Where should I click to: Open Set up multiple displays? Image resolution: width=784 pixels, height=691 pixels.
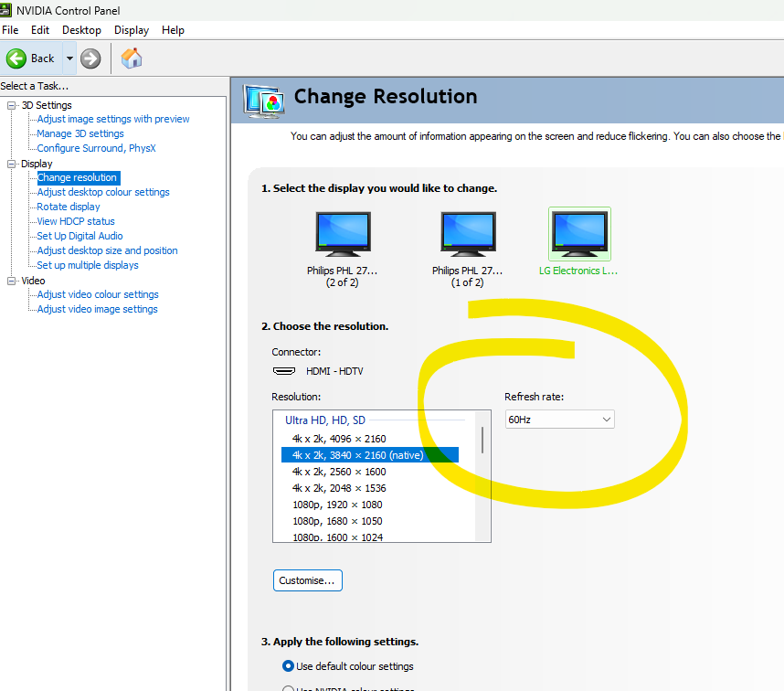coord(88,265)
